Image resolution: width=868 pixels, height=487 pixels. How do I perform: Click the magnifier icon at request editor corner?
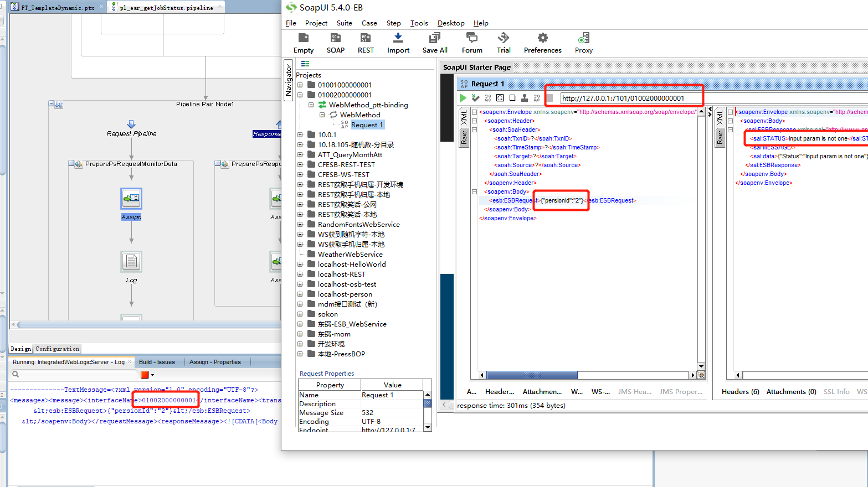(x=701, y=375)
